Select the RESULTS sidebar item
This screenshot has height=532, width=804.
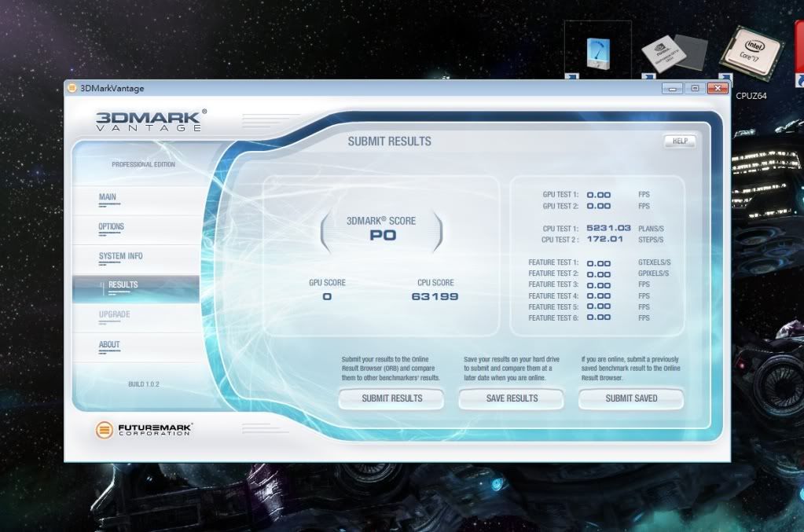(136, 288)
